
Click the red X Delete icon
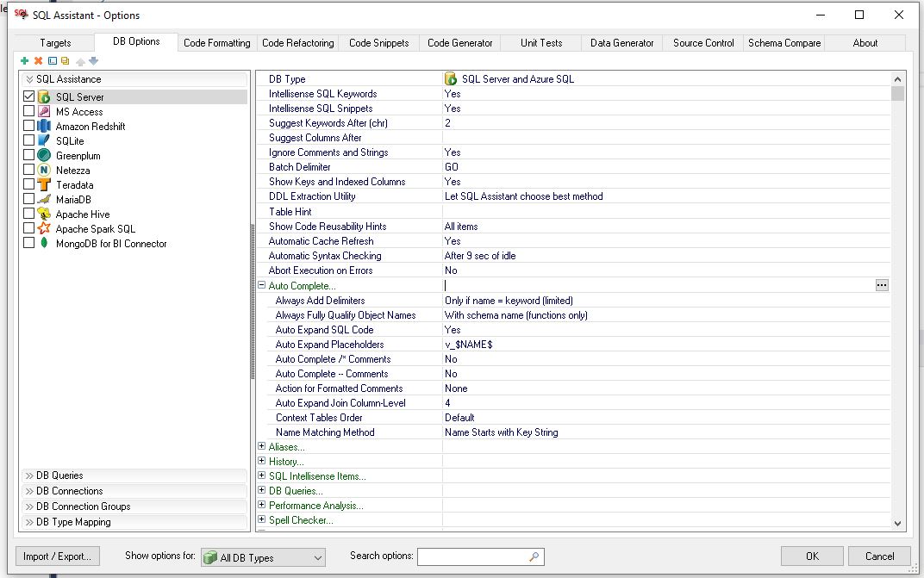click(x=38, y=60)
